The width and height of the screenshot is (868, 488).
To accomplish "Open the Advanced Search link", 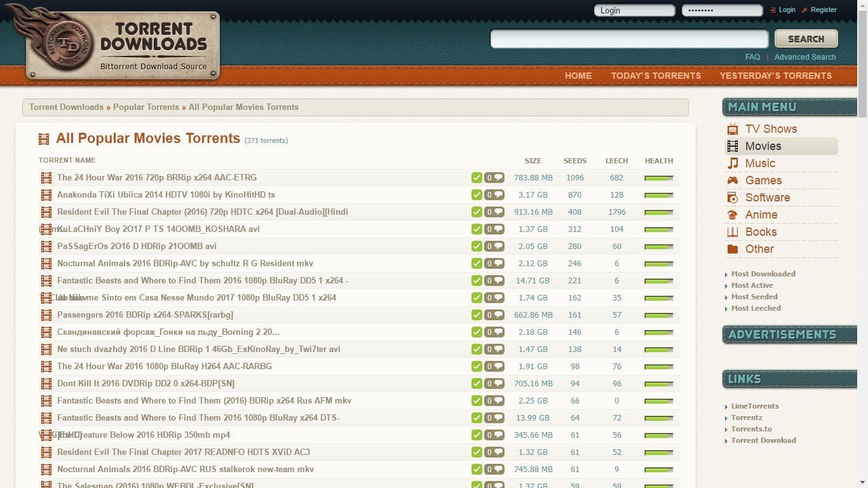I will coord(805,57).
